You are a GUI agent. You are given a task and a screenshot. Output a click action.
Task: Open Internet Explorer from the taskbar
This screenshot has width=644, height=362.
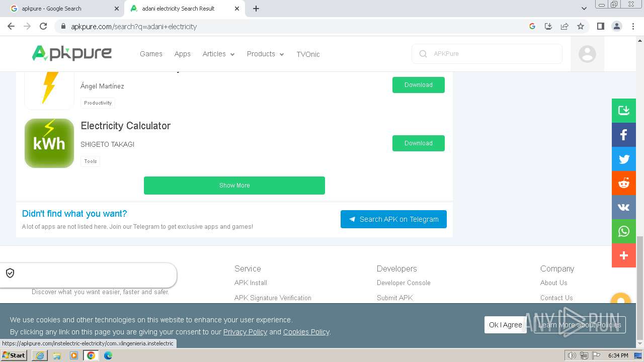pyautogui.click(x=40, y=355)
